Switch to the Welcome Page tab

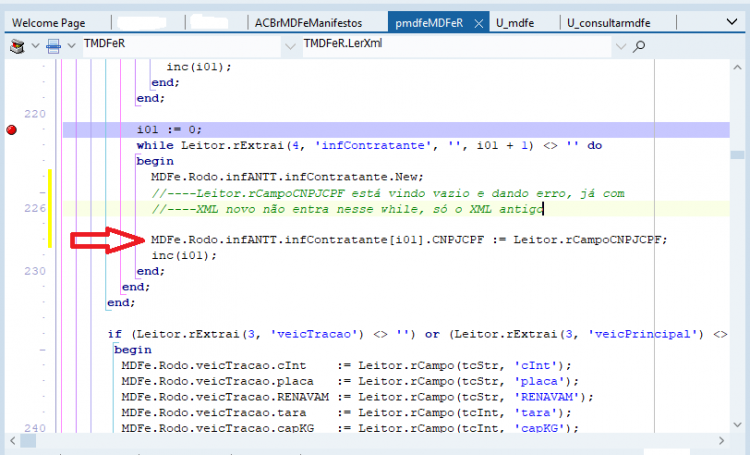tap(48, 23)
